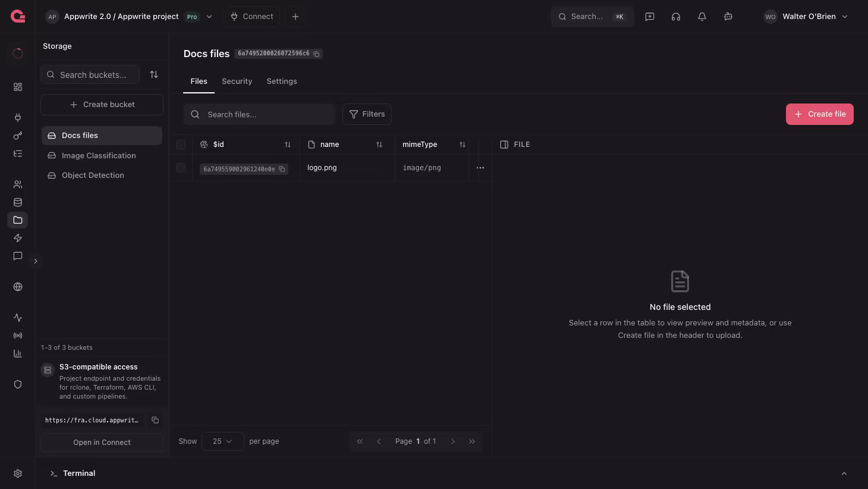Image resolution: width=868 pixels, height=489 pixels.
Task: Select the Docs files bucket
Action: (102, 136)
